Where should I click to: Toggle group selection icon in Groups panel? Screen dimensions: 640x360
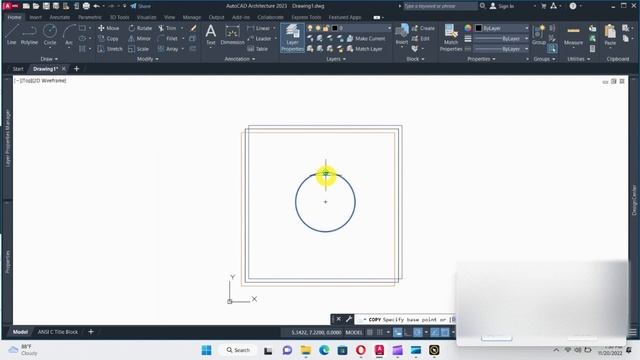click(552, 49)
